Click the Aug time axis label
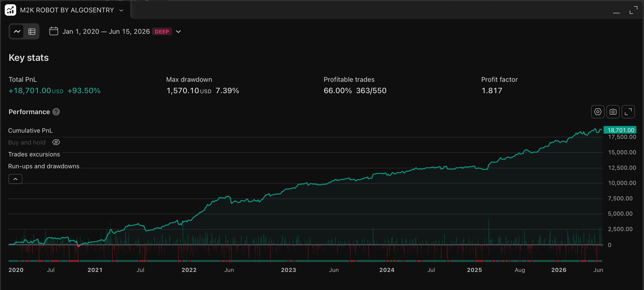The image size is (644, 290). coord(520,270)
